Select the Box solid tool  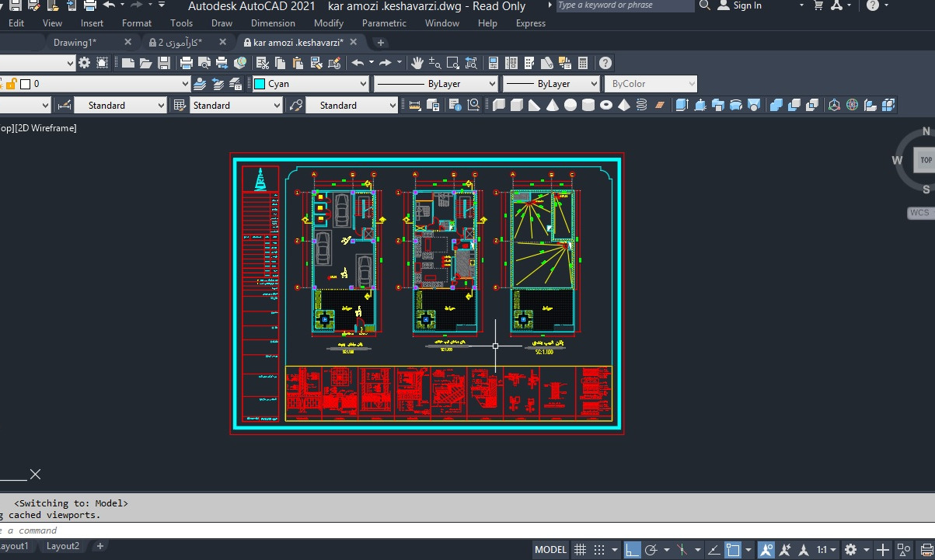click(517, 105)
